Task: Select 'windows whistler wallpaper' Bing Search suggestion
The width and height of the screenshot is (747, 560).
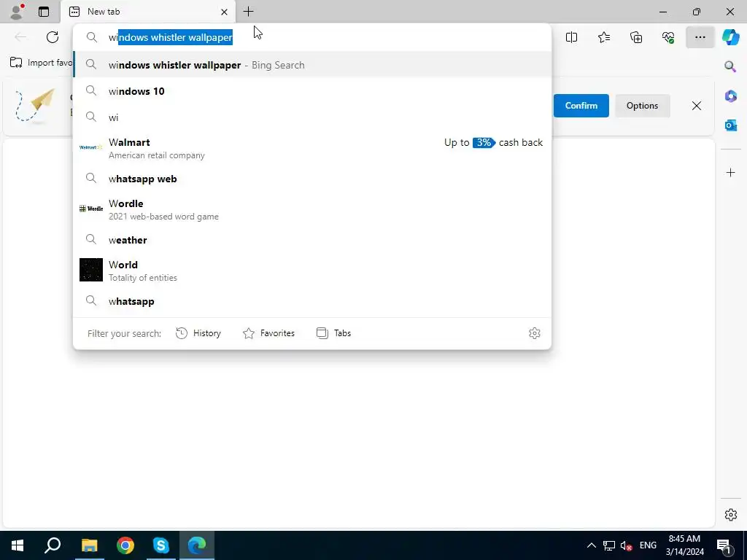Action: [312, 65]
